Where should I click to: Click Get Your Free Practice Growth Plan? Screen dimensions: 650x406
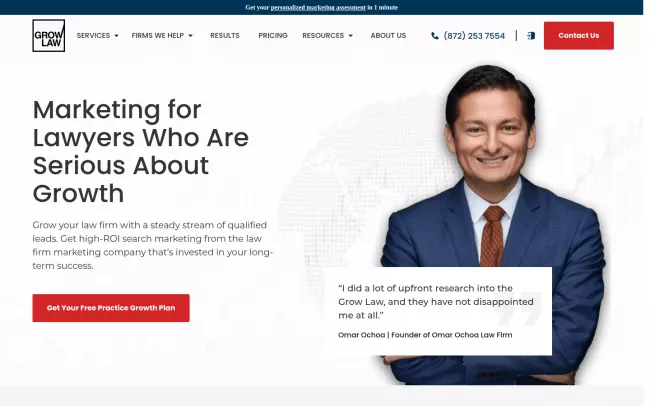[111, 308]
